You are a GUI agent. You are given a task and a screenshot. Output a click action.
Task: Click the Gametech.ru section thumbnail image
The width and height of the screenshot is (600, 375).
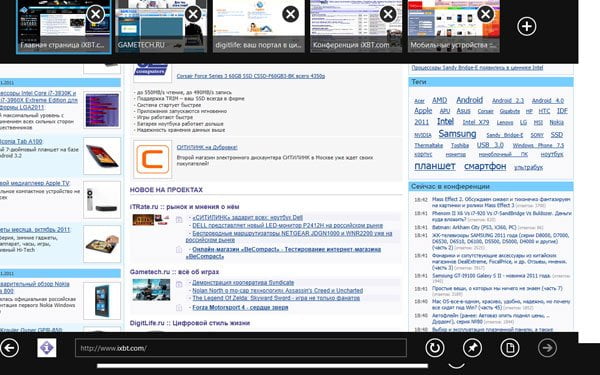click(x=151, y=290)
